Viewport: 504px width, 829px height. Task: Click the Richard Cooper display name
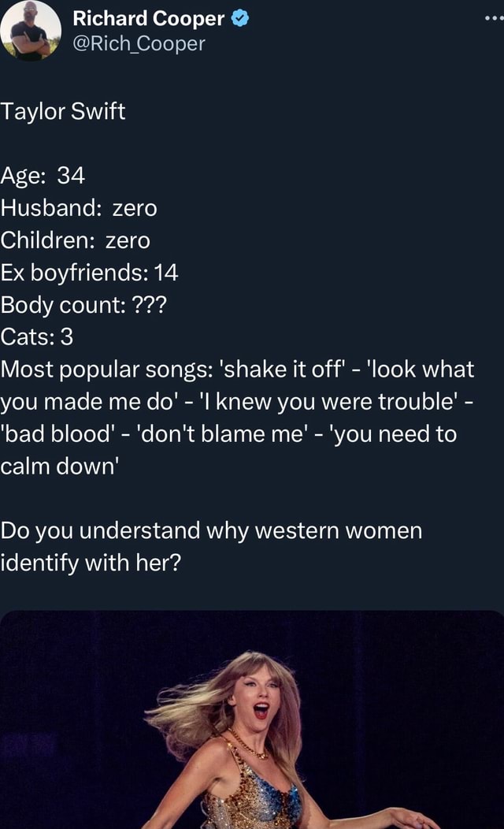tap(149, 19)
